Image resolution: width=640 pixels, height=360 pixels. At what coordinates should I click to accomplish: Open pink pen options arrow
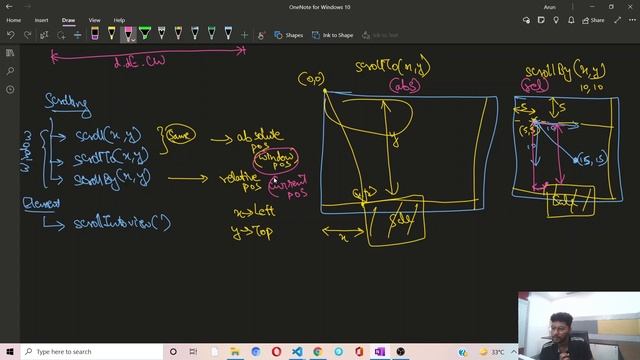(133, 40)
